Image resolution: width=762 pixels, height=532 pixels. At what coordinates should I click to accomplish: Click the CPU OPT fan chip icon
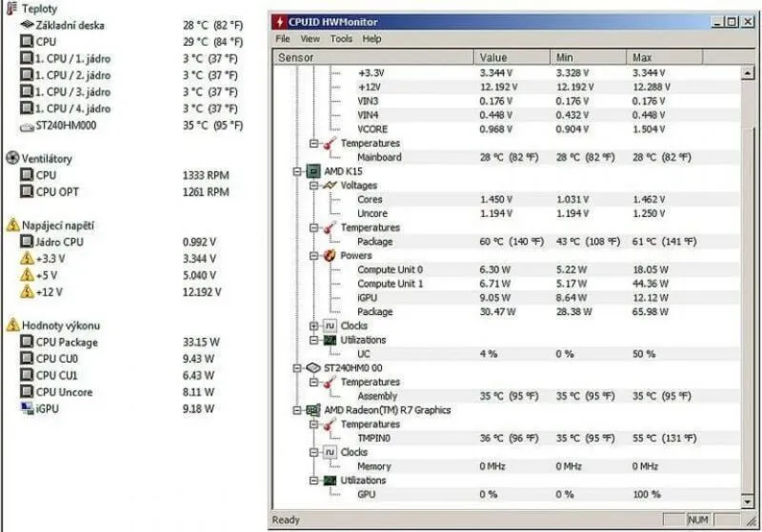click(x=27, y=191)
